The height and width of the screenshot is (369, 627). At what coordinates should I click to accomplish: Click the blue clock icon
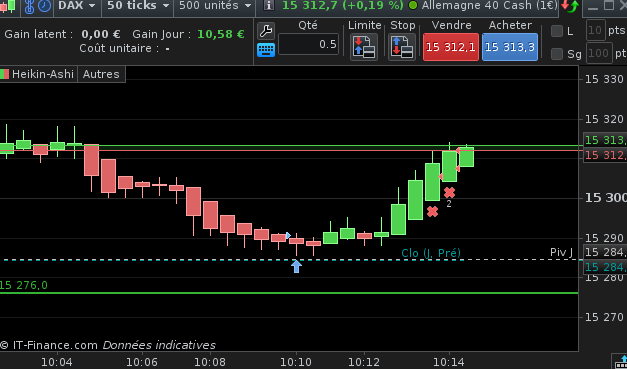coord(44,5)
